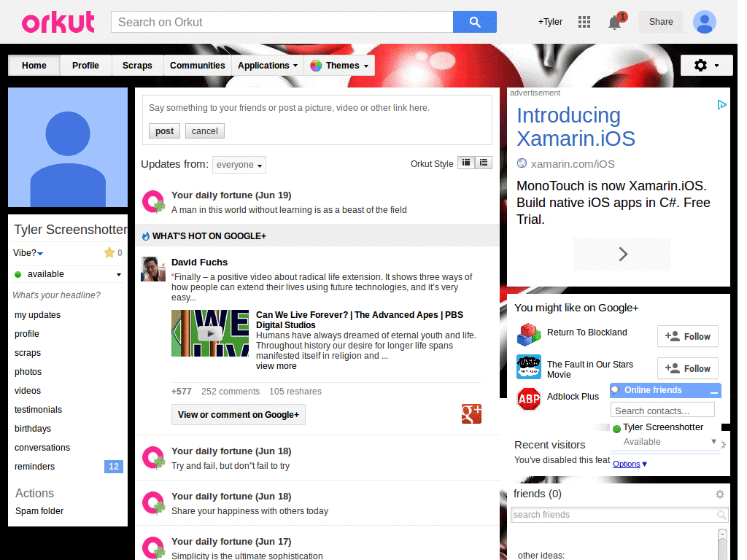Open the Vibe dropdown arrow
Screen dimensions: 747x560
coord(40,253)
